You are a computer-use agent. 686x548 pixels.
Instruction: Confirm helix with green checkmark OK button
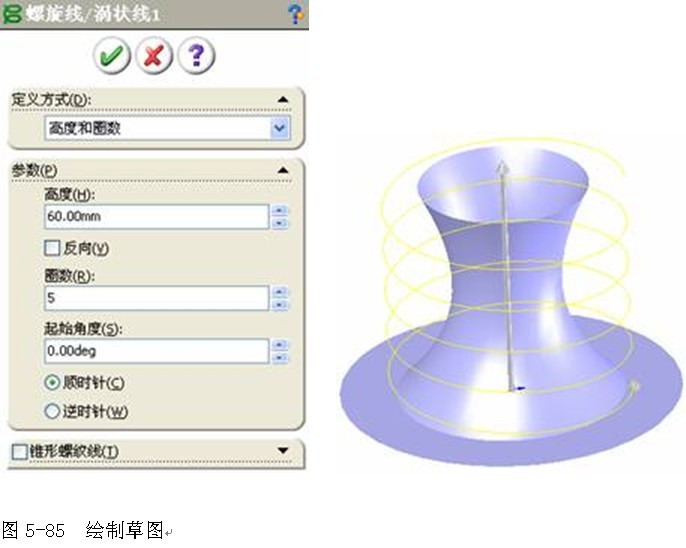pyautogui.click(x=112, y=55)
